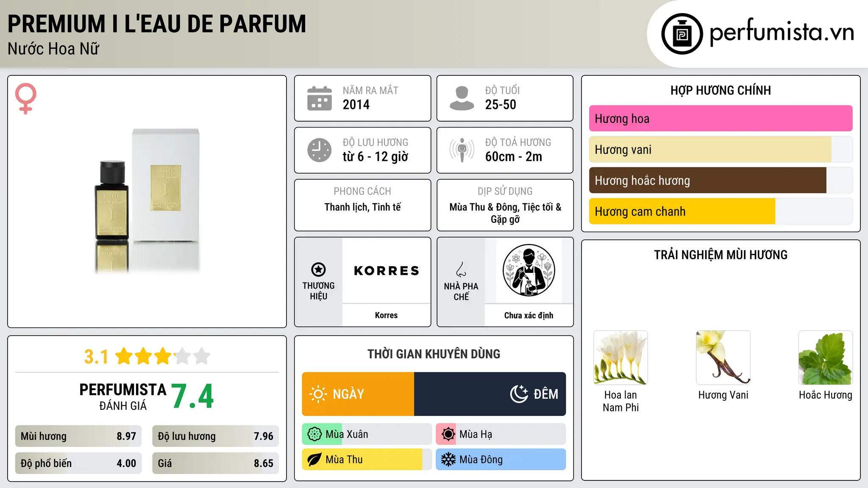
Task: Click the flower icon for Mùa Xuân
Action: tap(314, 434)
